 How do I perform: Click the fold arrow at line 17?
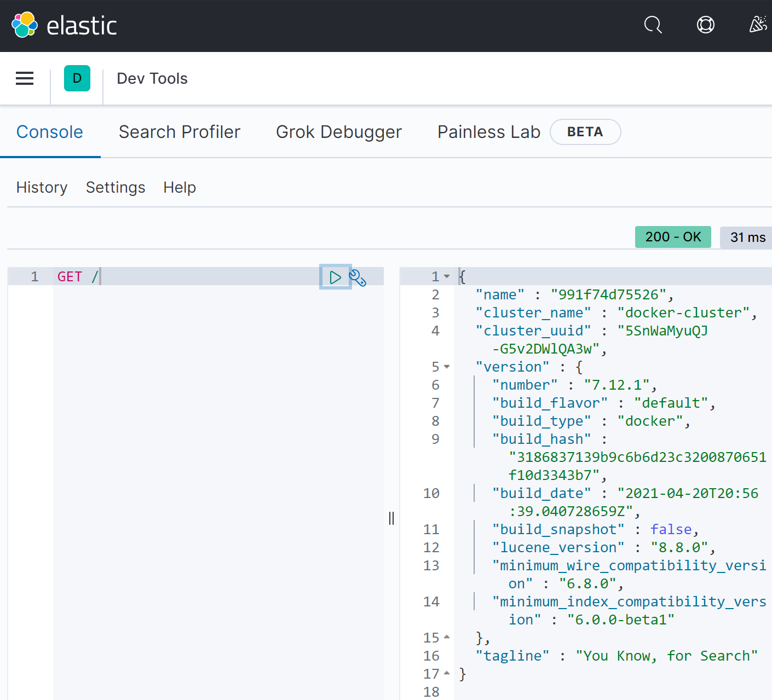click(447, 673)
